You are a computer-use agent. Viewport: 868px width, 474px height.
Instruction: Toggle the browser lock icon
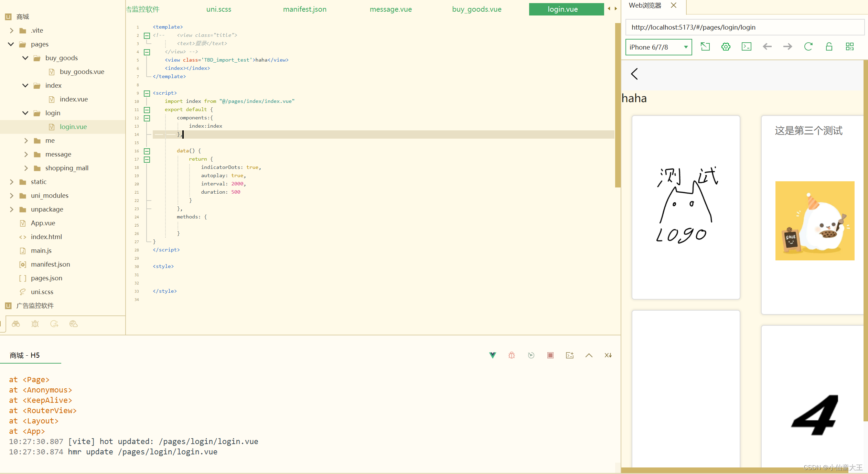click(829, 47)
